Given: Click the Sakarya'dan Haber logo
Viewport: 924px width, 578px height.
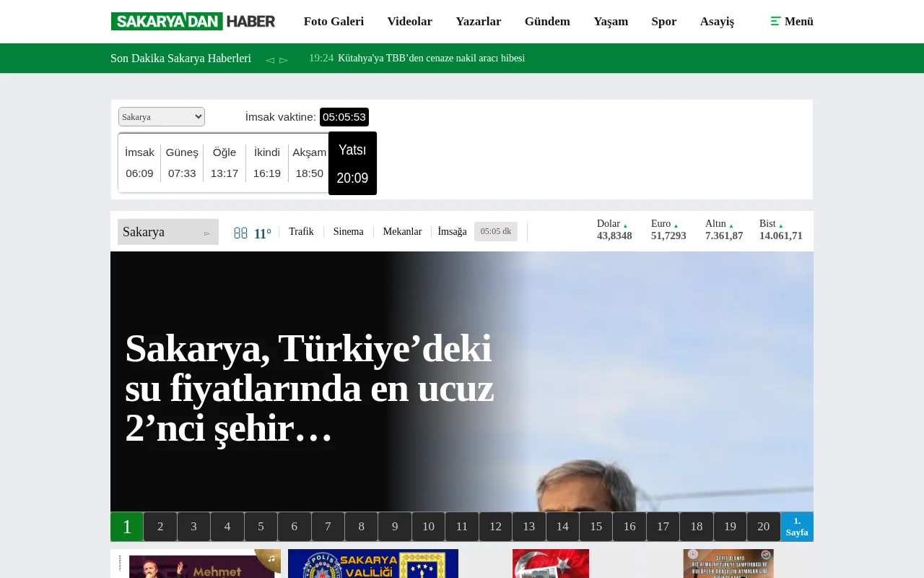Looking at the screenshot, I should [x=193, y=21].
